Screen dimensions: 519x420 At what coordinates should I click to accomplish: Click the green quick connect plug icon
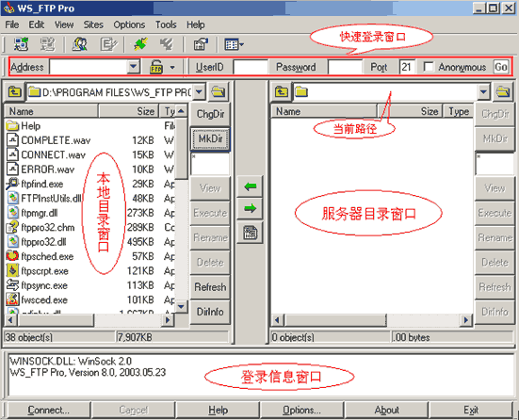tap(140, 44)
